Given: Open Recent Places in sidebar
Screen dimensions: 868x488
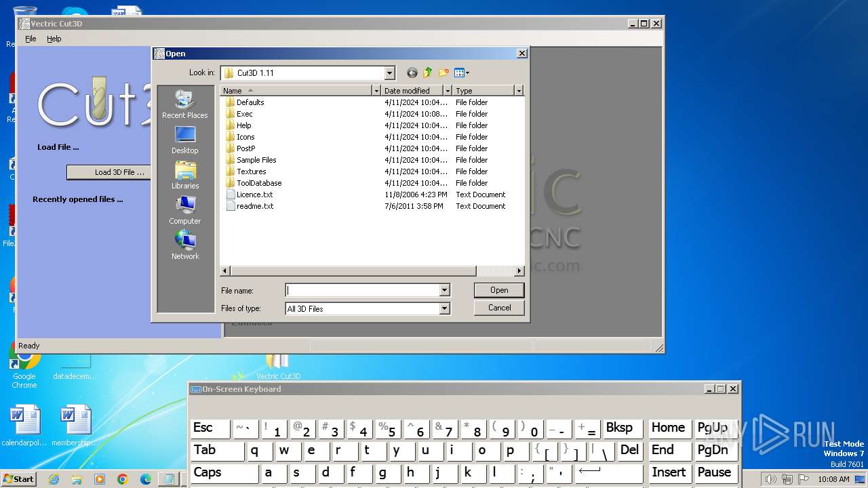Looking at the screenshot, I should tap(184, 105).
